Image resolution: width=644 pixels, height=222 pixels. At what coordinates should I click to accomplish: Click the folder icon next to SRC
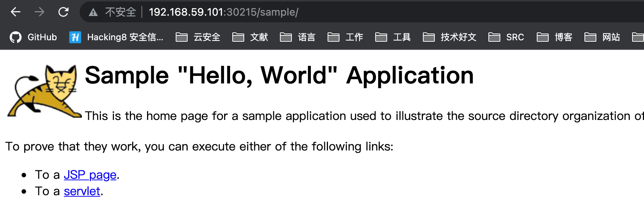click(494, 37)
